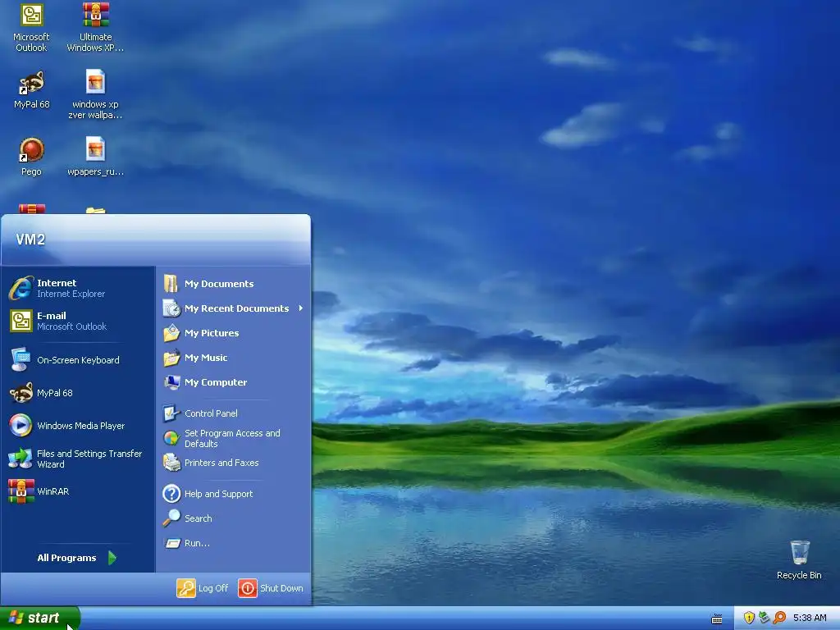
Task: Launch MyPal 68 from Start menu list
Action: click(x=78, y=393)
